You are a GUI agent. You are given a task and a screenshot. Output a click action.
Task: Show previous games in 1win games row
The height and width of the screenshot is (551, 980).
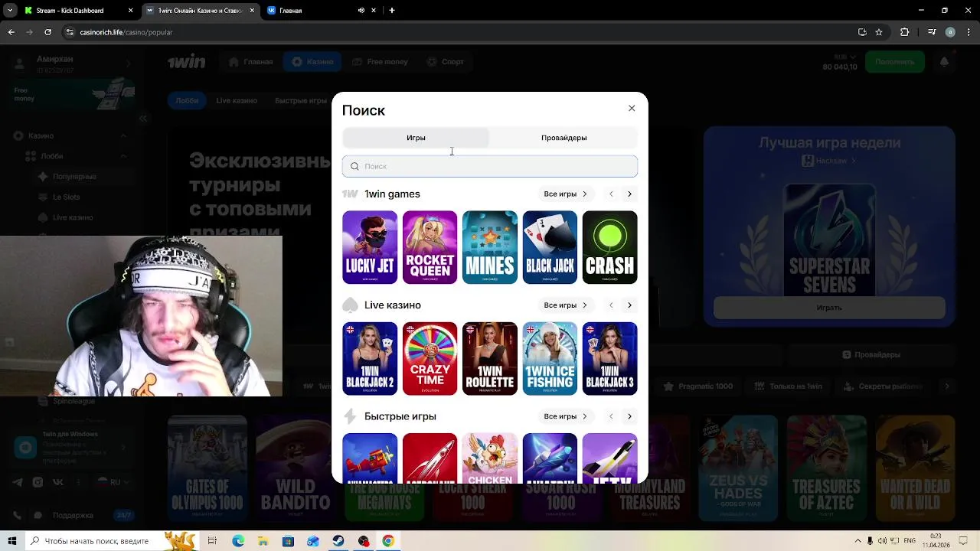coord(611,194)
